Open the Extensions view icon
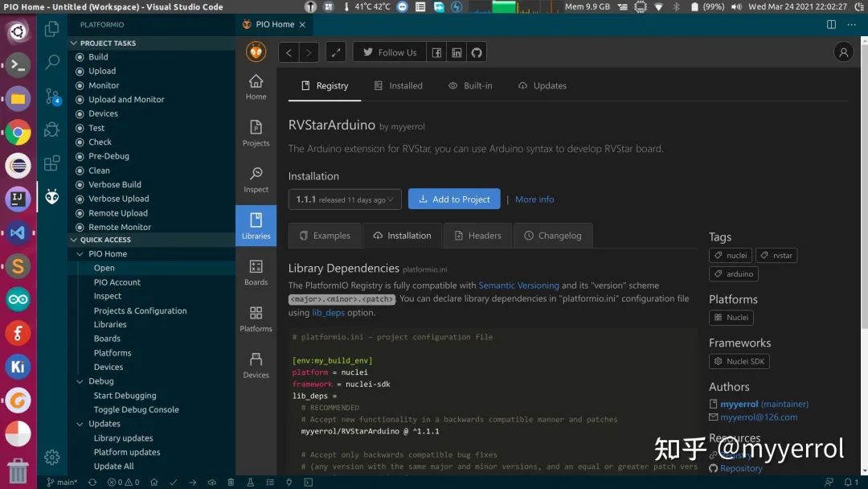Screen dimensions: 868x489 coord(51,162)
